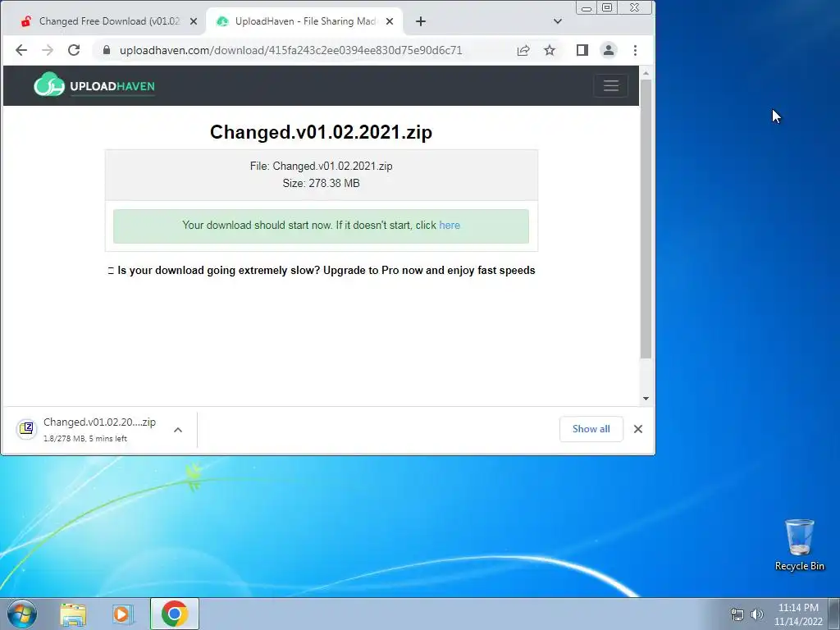
Task: Expand download item options chevron
Action: pos(178,430)
